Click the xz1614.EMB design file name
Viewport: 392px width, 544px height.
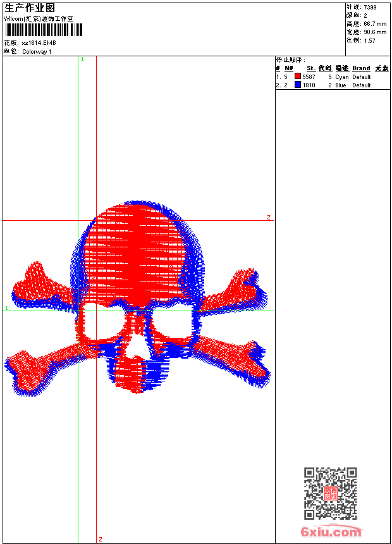(x=39, y=43)
